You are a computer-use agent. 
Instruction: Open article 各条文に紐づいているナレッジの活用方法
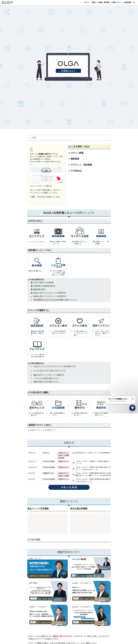pos(50,296)
